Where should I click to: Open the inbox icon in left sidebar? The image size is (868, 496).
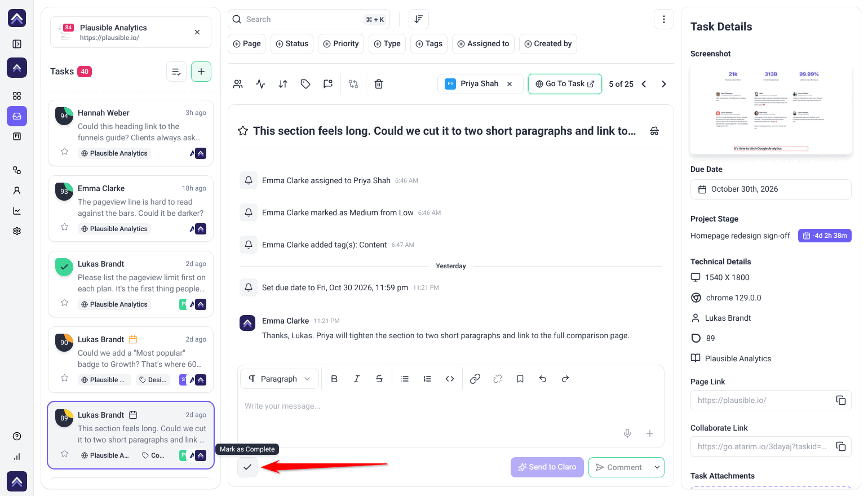(17, 116)
